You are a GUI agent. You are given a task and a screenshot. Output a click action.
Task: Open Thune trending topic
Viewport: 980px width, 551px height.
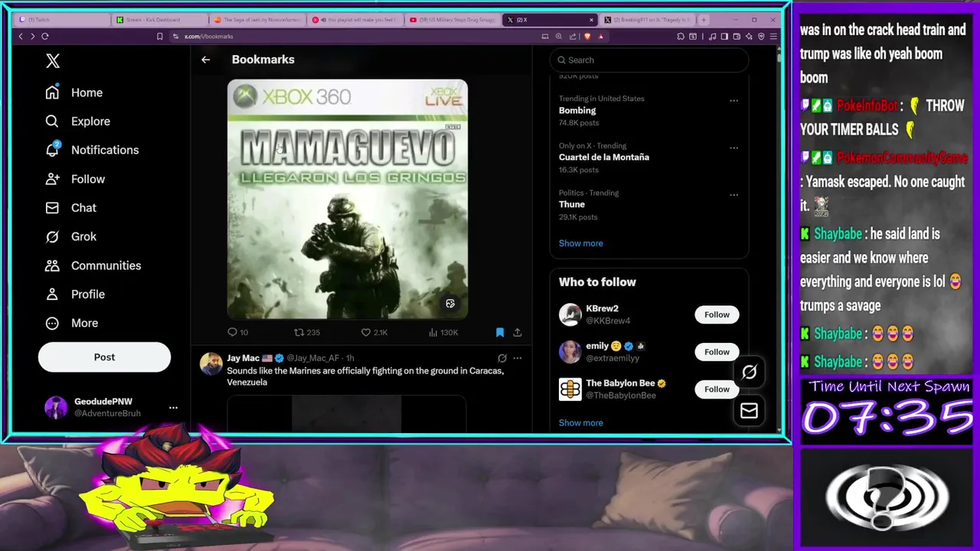(572, 204)
